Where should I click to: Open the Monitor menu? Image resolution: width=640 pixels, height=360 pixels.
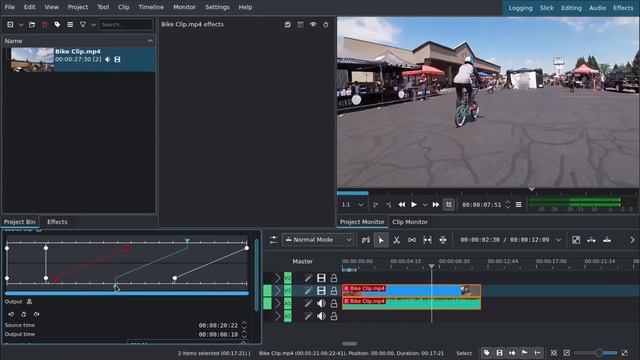(x=184, y=7)
